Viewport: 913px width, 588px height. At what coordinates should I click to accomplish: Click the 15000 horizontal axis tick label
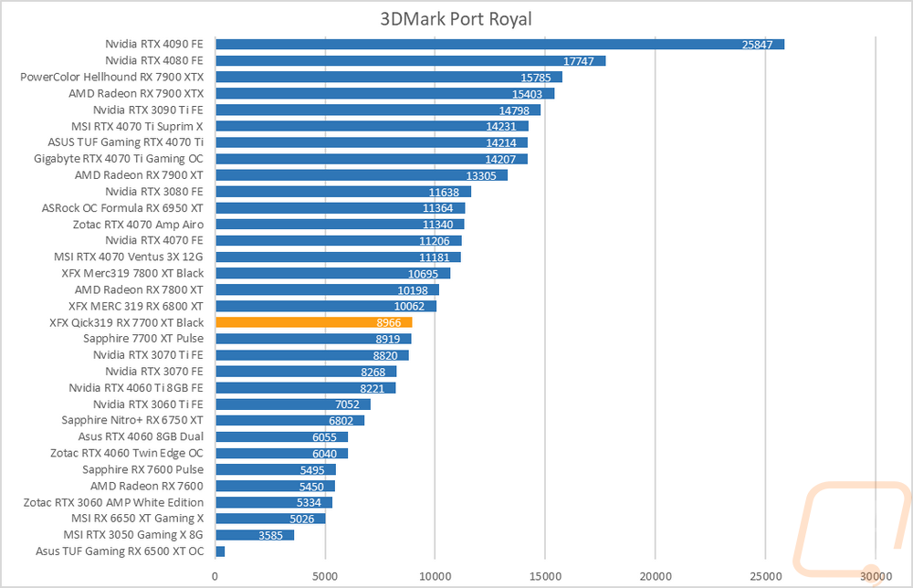point(545,577)
